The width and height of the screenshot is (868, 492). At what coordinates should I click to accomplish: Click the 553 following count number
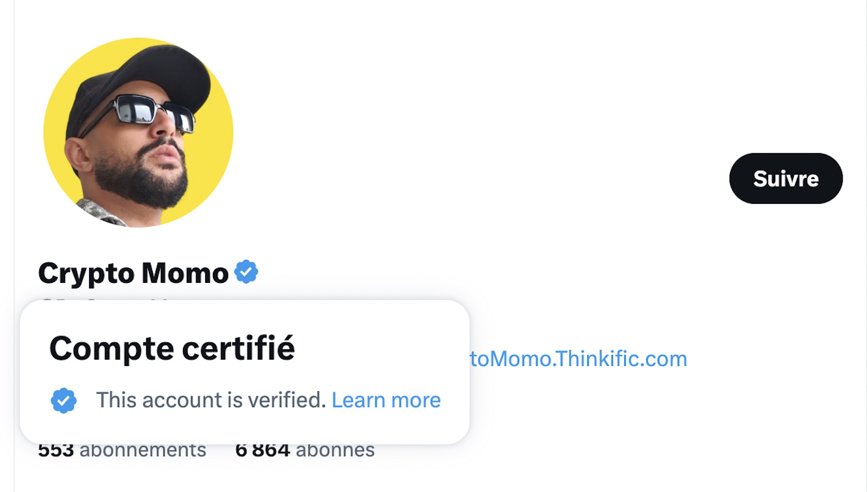coord(56,450)
